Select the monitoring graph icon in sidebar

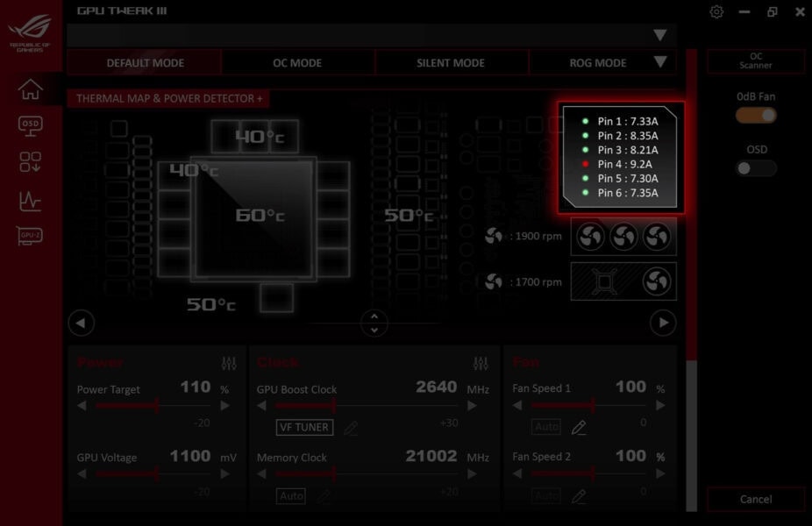(29, 200)
